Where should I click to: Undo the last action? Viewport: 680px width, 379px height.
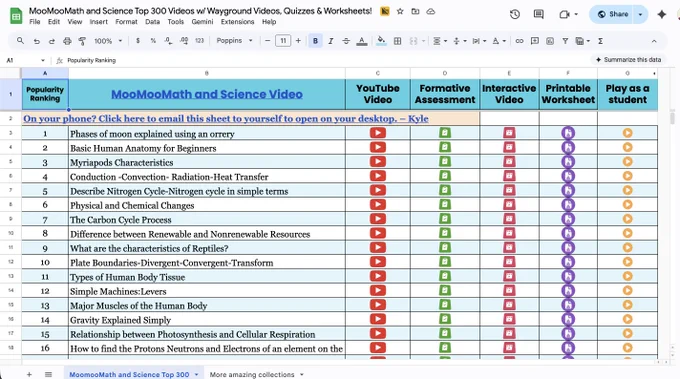(36, 41)
